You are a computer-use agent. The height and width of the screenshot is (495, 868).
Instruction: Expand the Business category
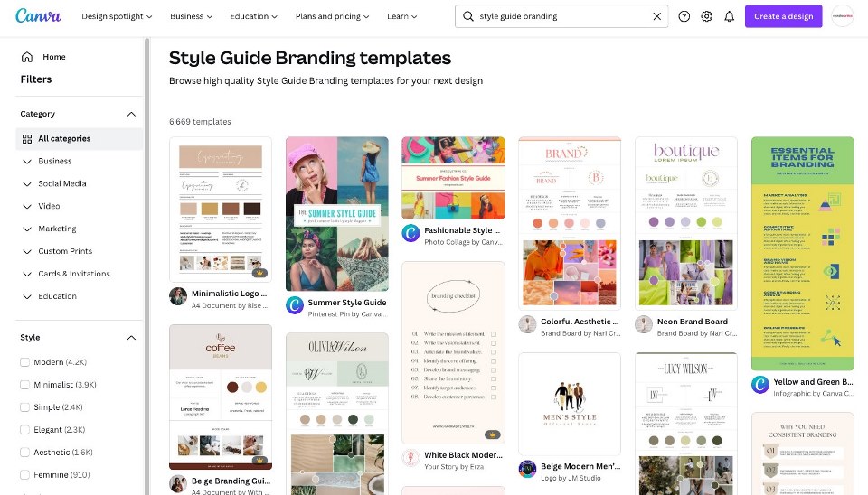pos(26,162)
